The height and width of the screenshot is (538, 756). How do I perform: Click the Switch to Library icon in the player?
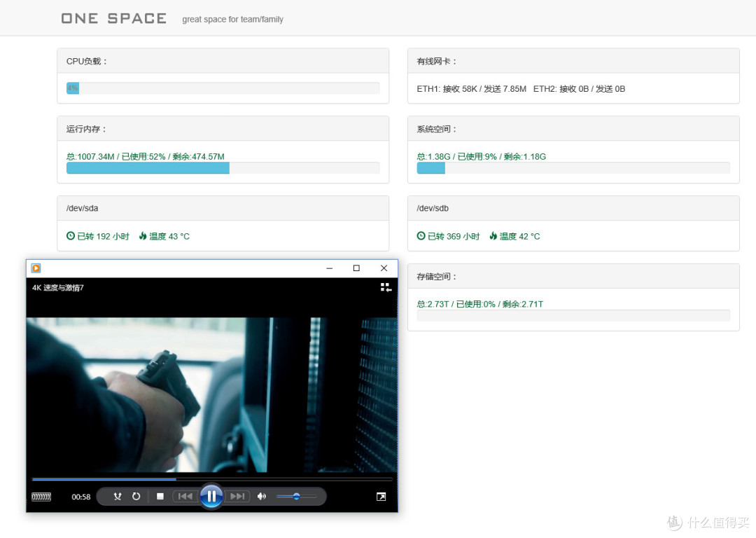[386, 288]
